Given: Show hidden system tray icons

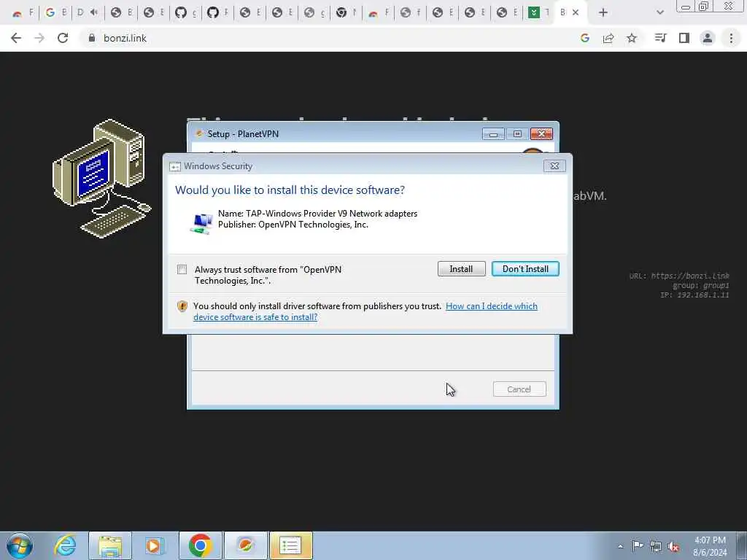Looking at the screenshot, I should tap(620, 546).
